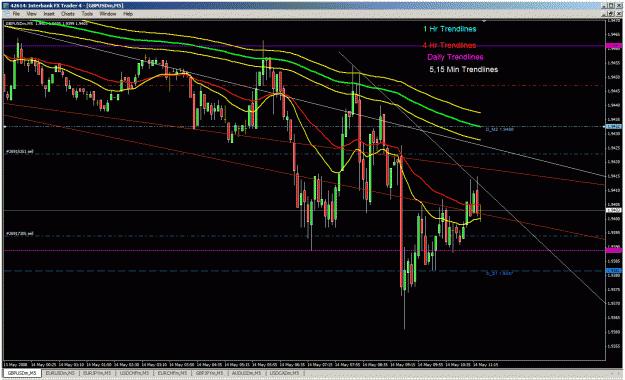The height and width of the screenshot is (380, 625).
Task: Switch to the GBPJPYm,M5 chart tab
Action: tap(210, 373)
